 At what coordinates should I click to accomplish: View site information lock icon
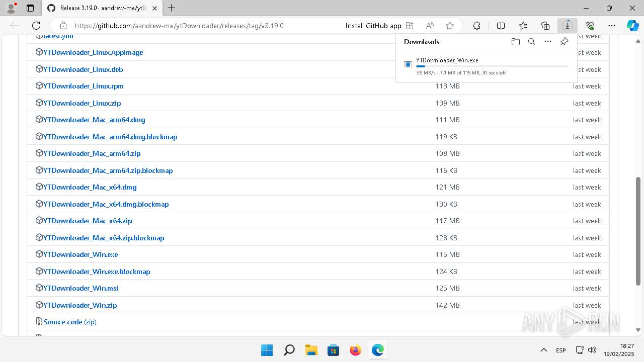[63, 26]
